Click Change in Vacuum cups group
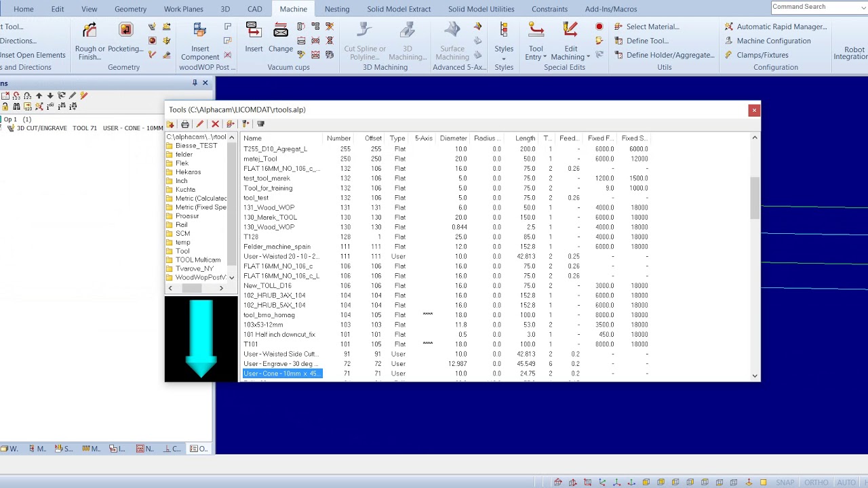Image resolution: width=868 pixels, height=488 pixels. click(280, 38)
